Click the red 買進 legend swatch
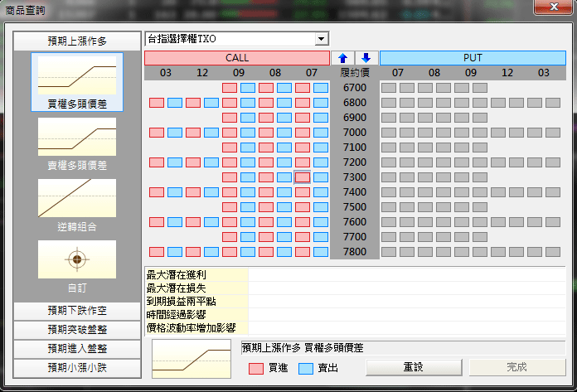 pos(256,367)
